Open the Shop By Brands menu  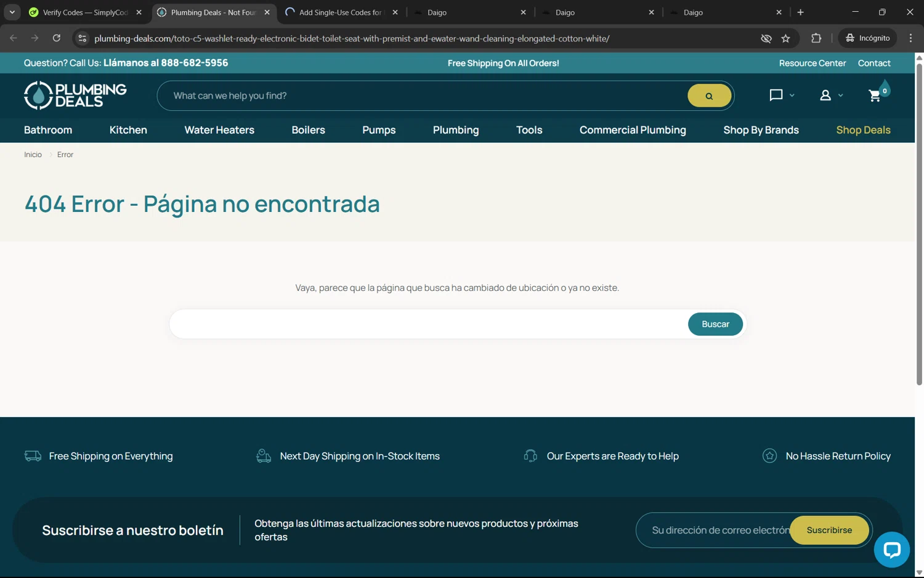pos(761,130)
